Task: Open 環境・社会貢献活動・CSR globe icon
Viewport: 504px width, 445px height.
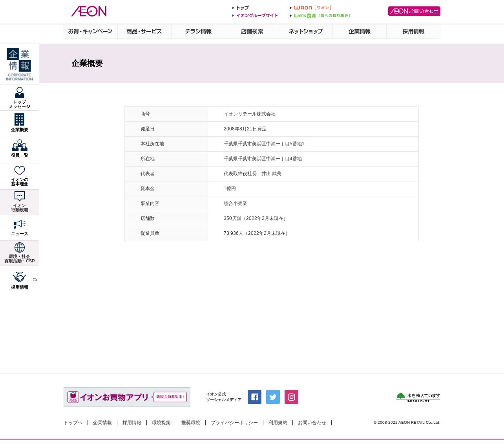Action: pos(20,247)
